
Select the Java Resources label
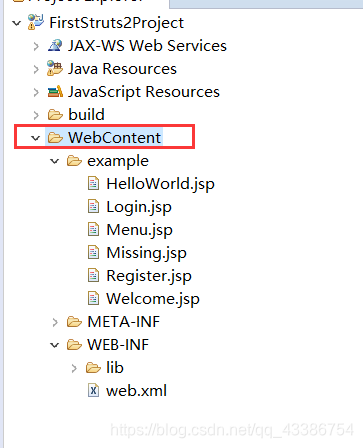[122, 69]
